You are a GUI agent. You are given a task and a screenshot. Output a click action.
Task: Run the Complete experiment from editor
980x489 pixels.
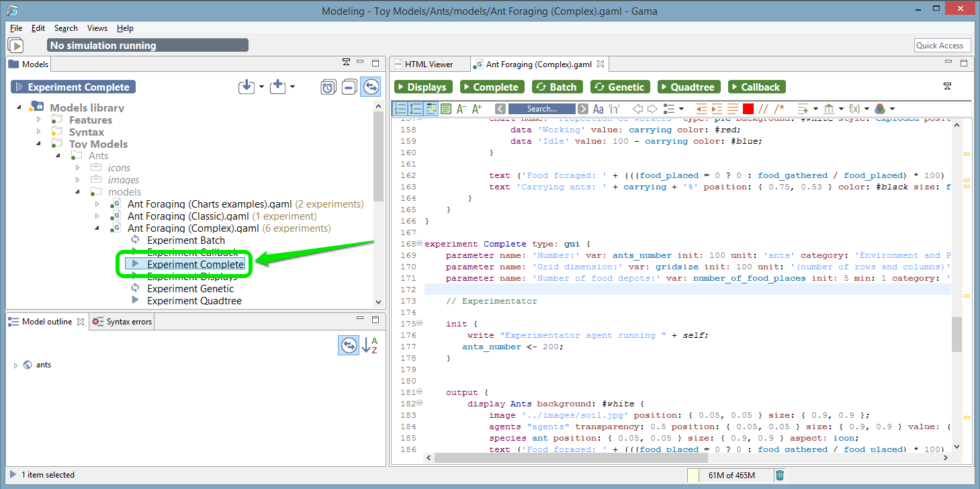click(x=493, y=87)
